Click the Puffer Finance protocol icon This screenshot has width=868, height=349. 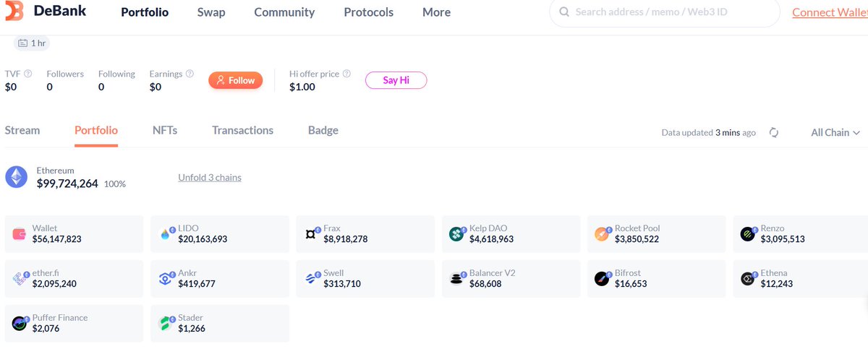(x=20, y=324)
